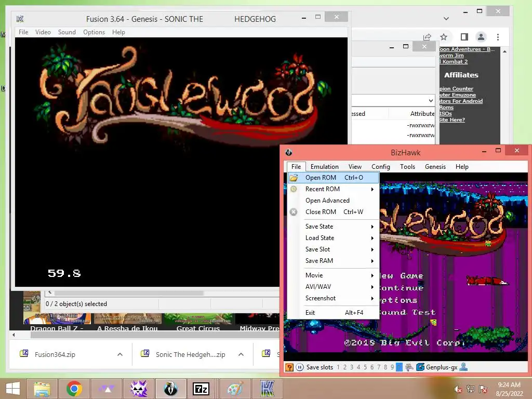Bookmark page with Chrome star icon
The width and height of the screenshot is (532, 399).
click(444, 37)
